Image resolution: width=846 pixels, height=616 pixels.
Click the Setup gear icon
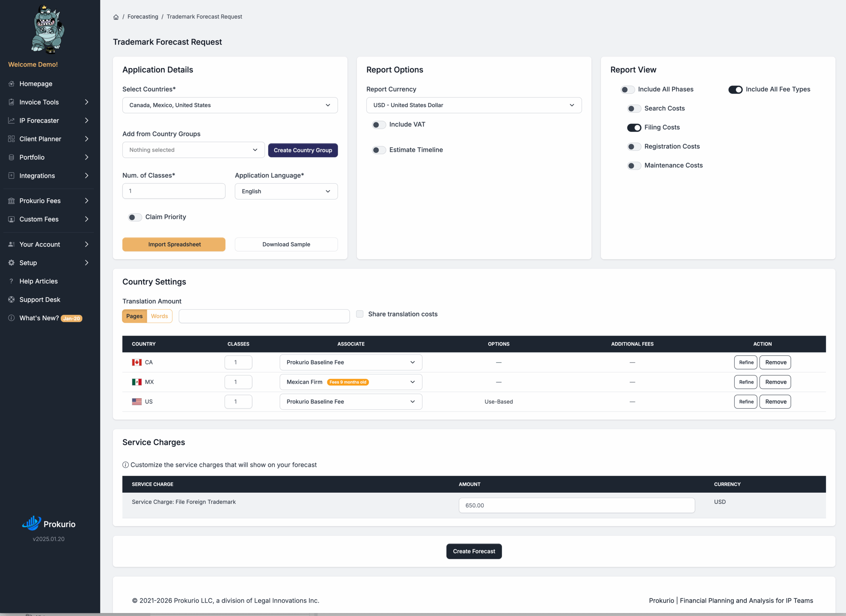coord(12,263)
